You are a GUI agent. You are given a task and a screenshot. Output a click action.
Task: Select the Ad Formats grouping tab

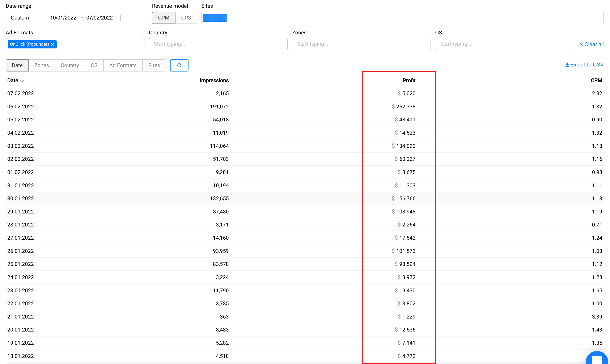[123, 65]
